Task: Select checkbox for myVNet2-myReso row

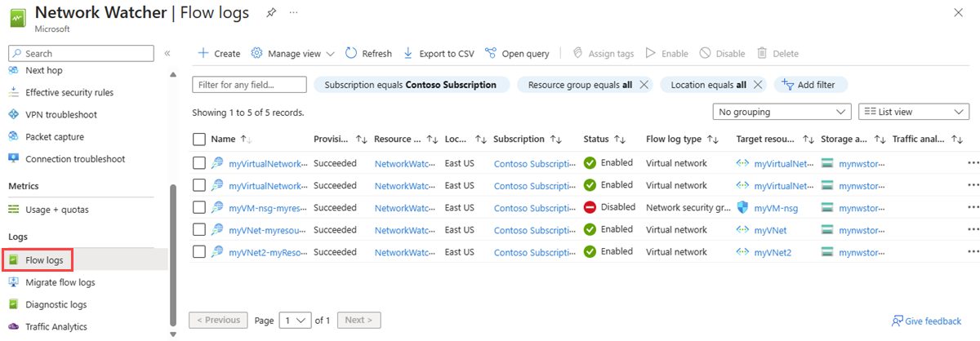Action: pyautogui.click(x=199, y=252)
